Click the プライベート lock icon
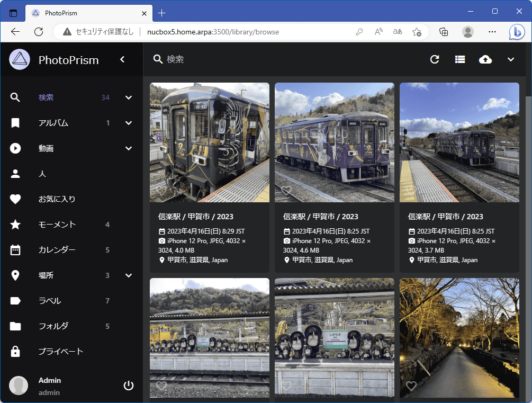The image size is (532, 403). 15,352
